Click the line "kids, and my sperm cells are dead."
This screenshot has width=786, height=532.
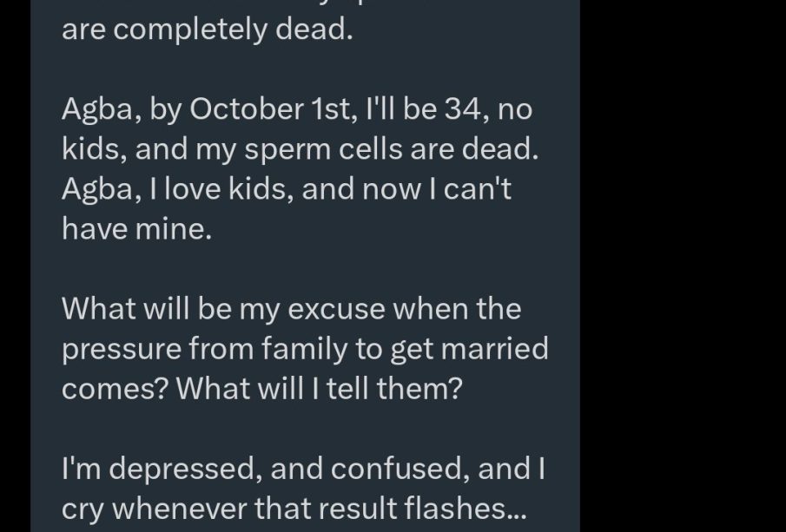click(x=301, y=148)
